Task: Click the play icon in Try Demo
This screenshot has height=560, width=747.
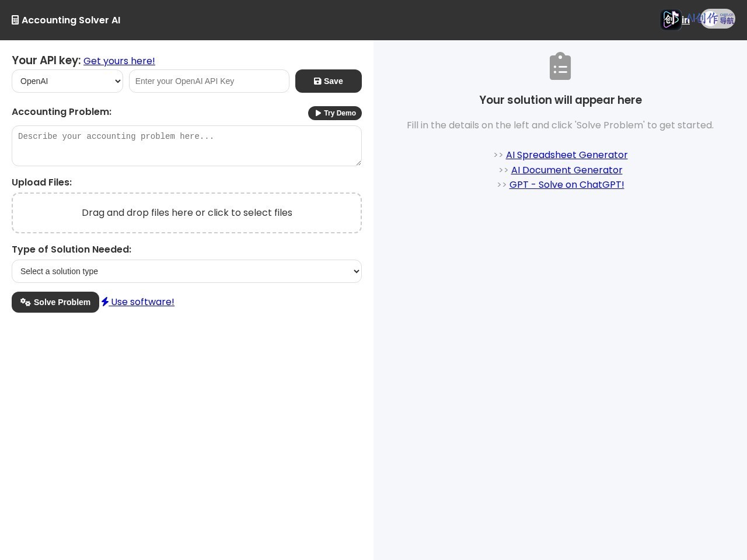Action: click(318, 113)
